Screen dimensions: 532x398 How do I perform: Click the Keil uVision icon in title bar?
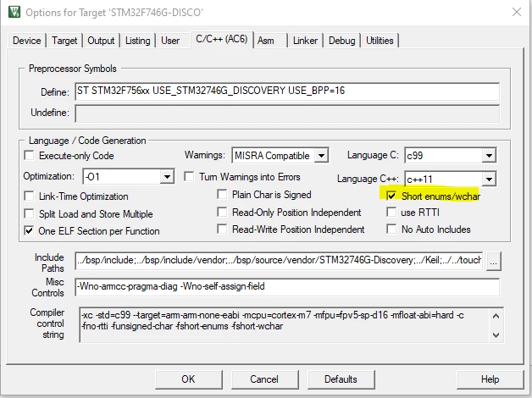pos(14,12)
